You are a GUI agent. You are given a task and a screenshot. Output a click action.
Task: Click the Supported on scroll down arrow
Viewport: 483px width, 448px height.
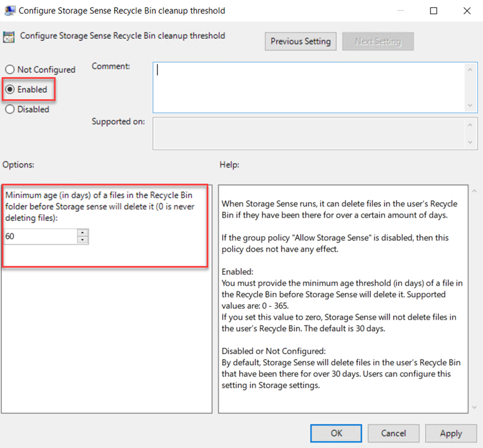pyautogui.click(x=470, y=142)
